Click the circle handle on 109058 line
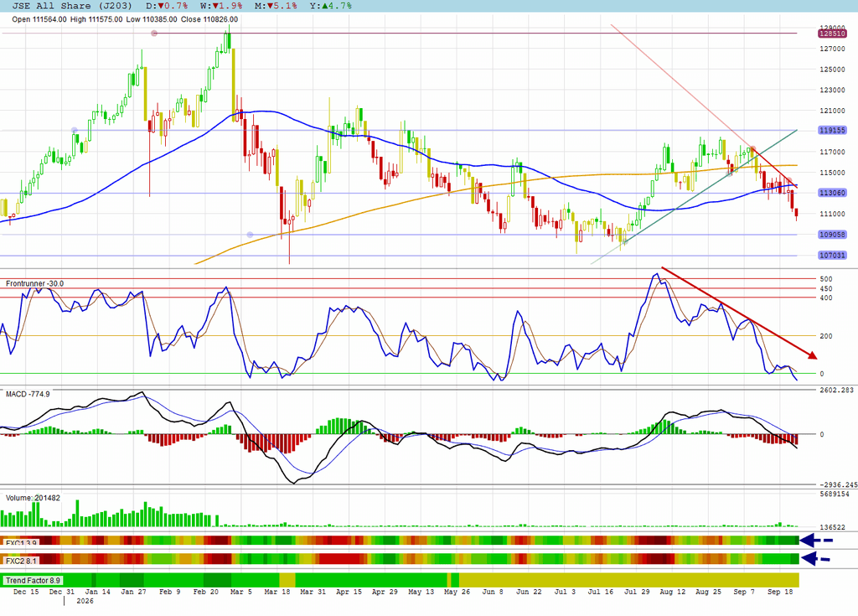 point(250,235)
